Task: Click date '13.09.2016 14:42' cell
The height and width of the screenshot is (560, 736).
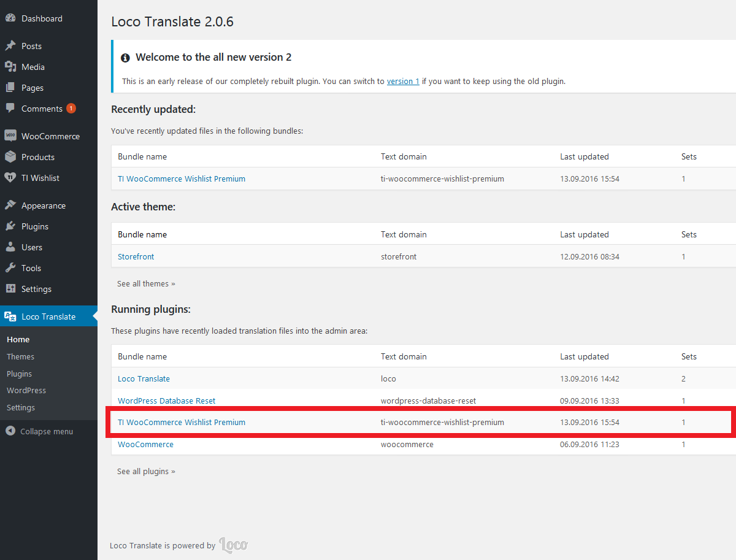Action: [589, 378]
